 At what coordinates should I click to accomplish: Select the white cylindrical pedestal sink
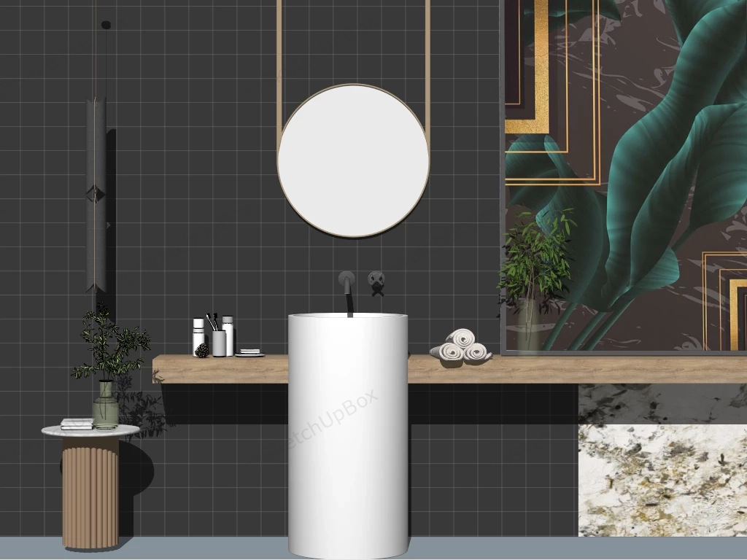click(x=348, y=437)
